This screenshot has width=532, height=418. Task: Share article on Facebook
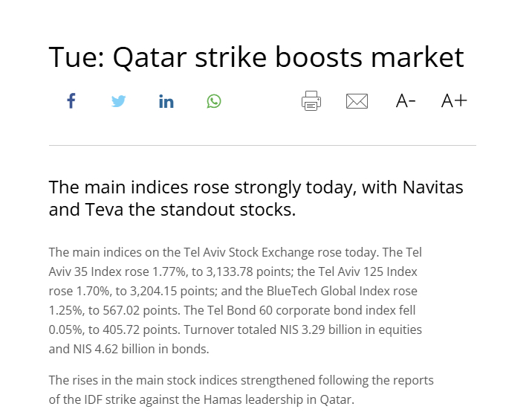[71, 101]
